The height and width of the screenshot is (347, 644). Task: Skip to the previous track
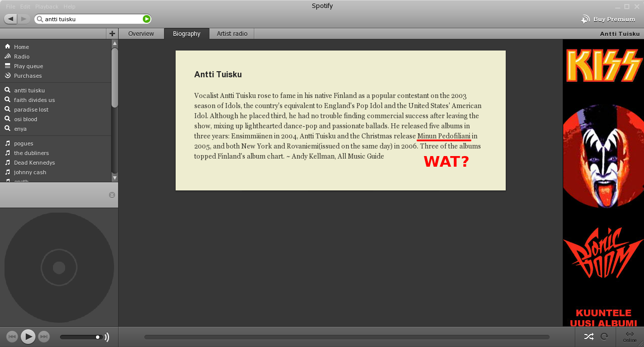pos(12,336)
